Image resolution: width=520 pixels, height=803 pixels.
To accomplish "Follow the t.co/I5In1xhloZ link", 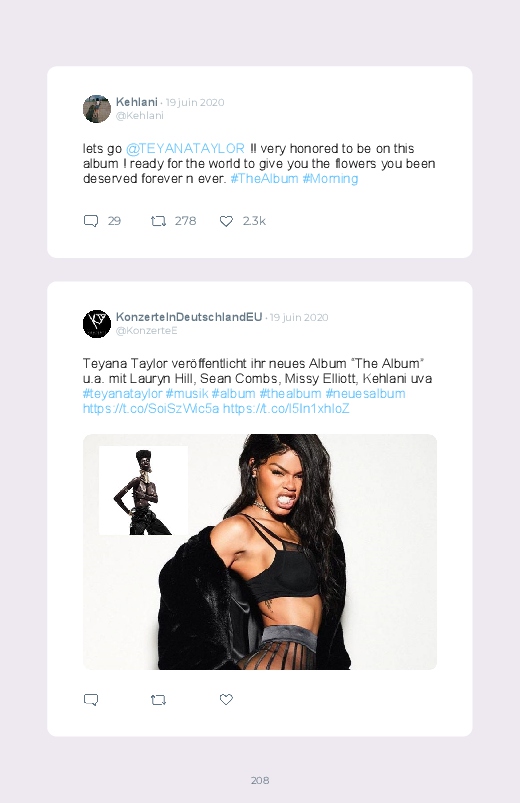I will click(x=286, y=409).
